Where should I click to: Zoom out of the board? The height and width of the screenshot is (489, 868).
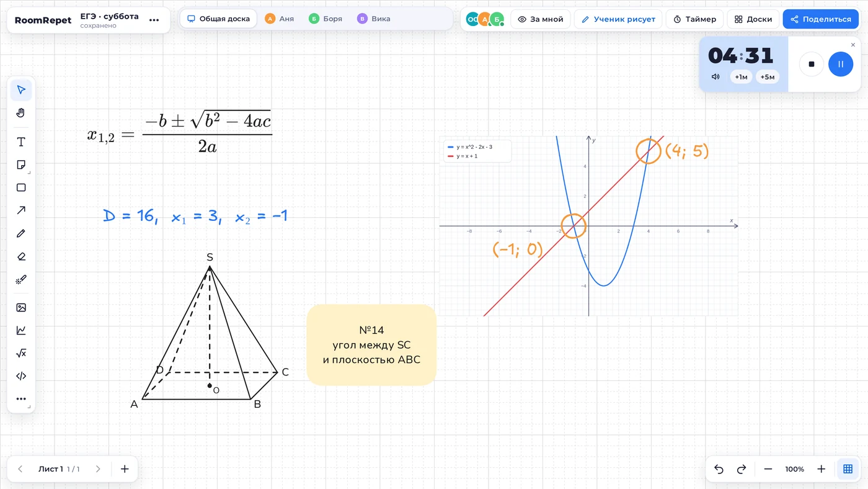pos(768,469)
